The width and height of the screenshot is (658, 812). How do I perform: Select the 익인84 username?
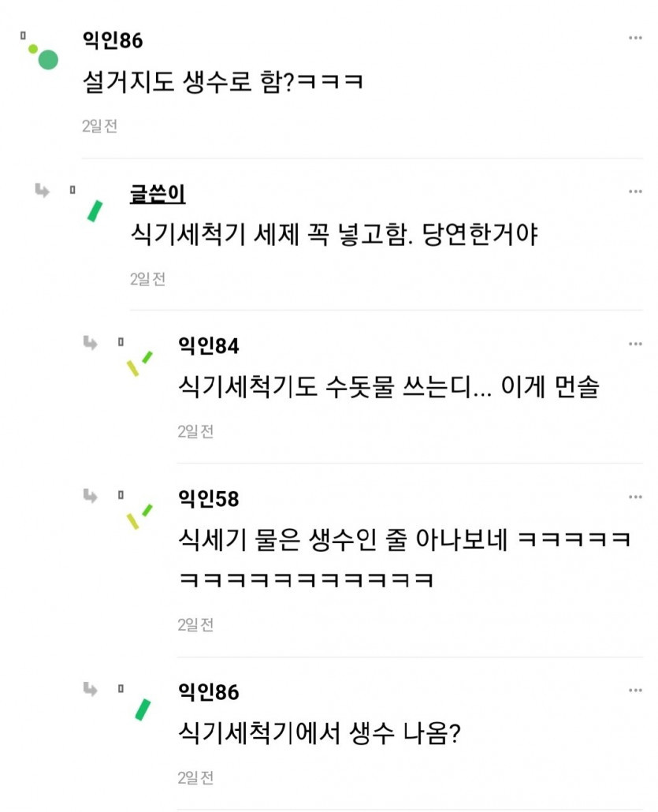click(209, 345)
